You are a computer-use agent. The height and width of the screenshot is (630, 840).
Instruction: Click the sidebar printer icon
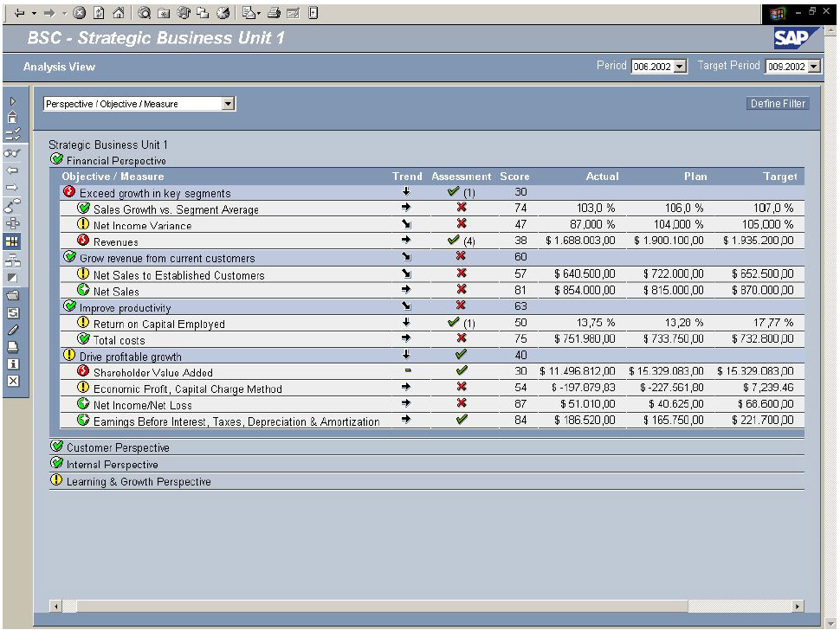click(12, 347)
